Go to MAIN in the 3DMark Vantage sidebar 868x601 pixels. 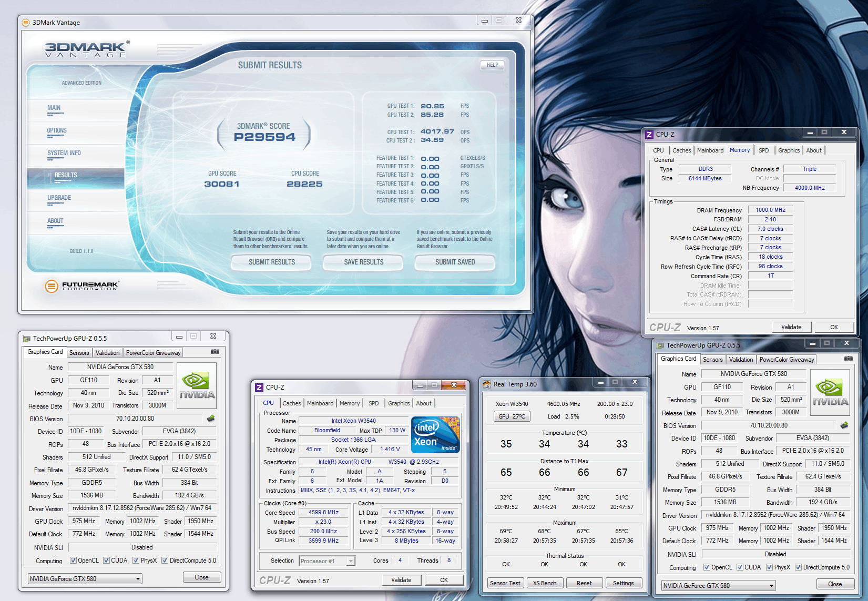(54, 108)
